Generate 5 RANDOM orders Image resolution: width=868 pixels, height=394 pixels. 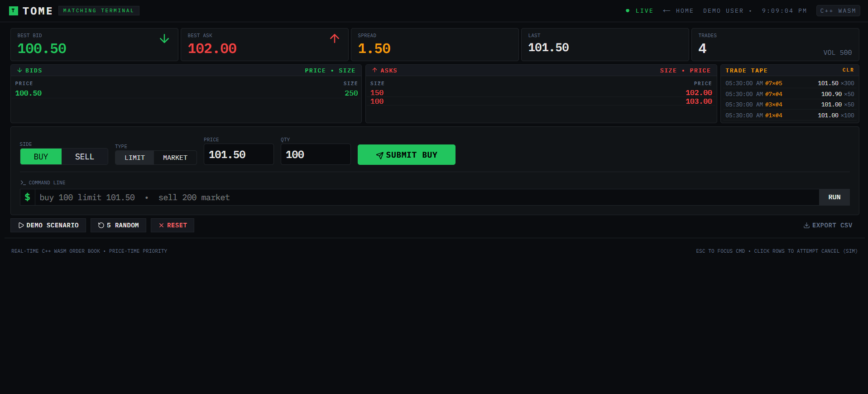pyautogui.click(x=118, y=225)
